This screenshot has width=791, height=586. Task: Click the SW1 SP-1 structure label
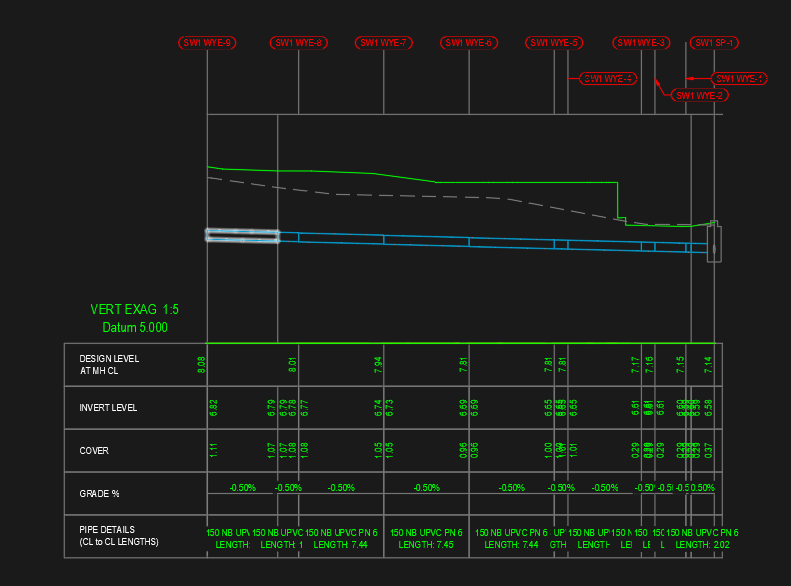click(714, 43)
